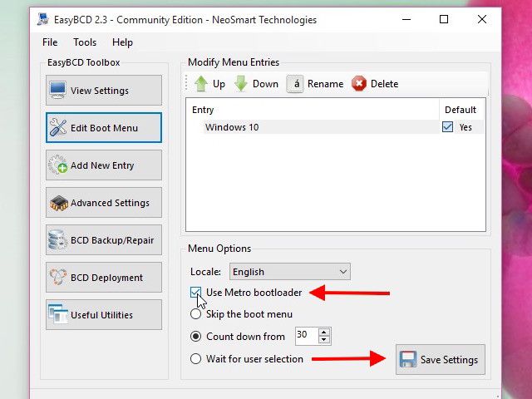Click the floppy disk Save Settings icon
532x399 pixels.
[x=407, y=359]
